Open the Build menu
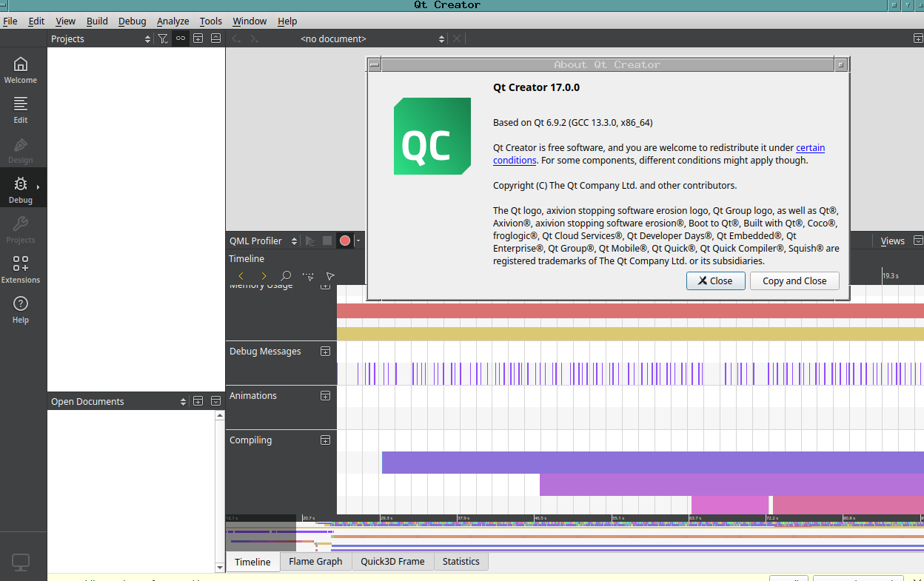924x581 pixels. [97, 21]
